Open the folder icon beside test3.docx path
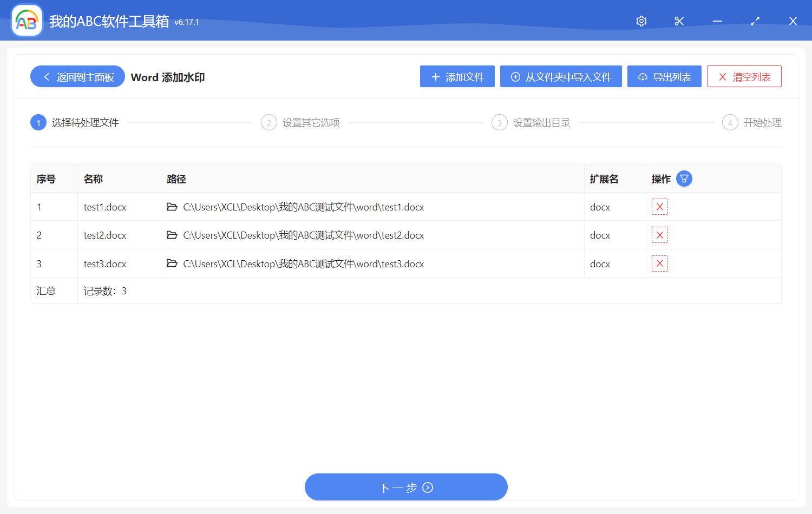This screenshot has width=812, height=514. 172,263
